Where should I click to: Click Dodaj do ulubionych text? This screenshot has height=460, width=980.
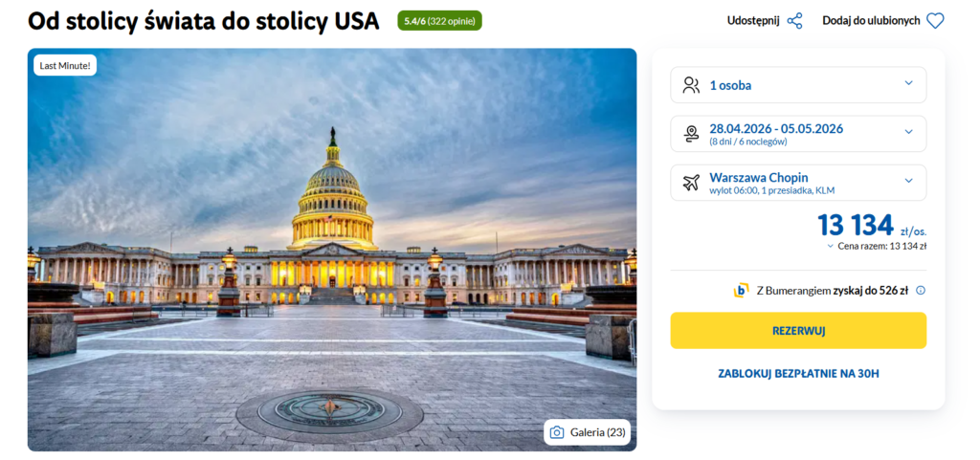871,20
